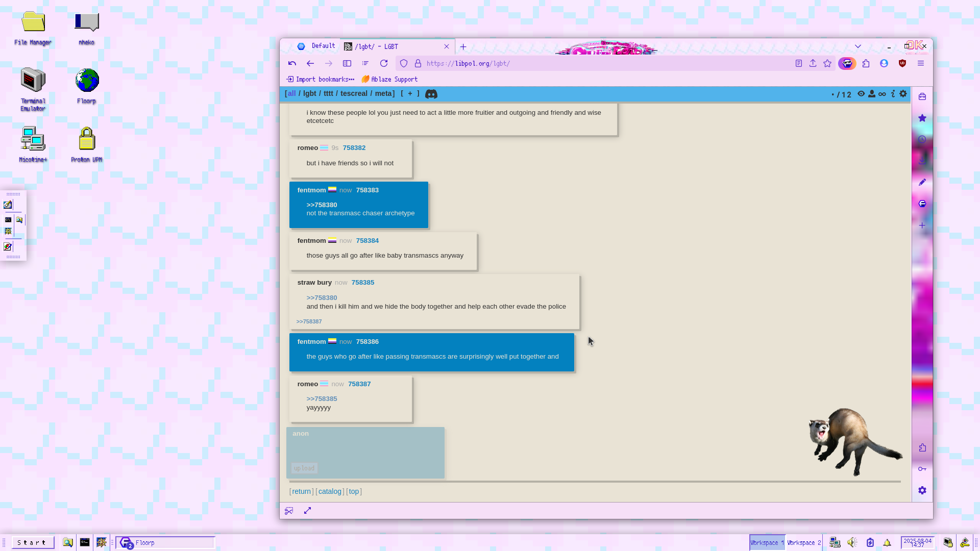Image resolution: width=980 pixels, height=551 pixels.
Task: Select the Default workspace tab
Action: 316,46
